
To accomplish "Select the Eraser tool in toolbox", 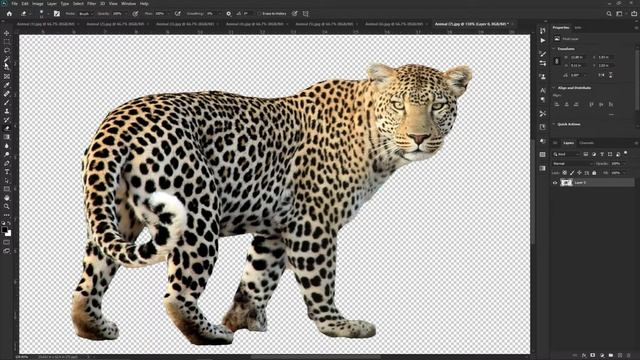I will point(7,128).
